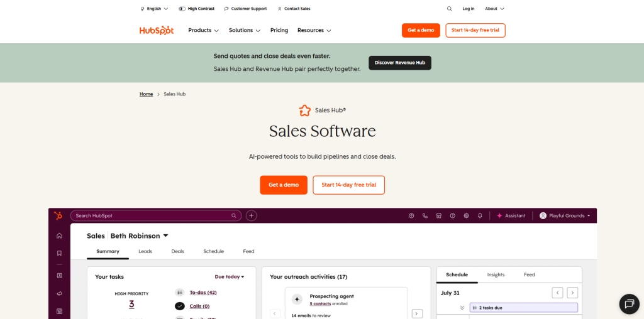
Task: Expand the Products menu
Action: [203, 30]
